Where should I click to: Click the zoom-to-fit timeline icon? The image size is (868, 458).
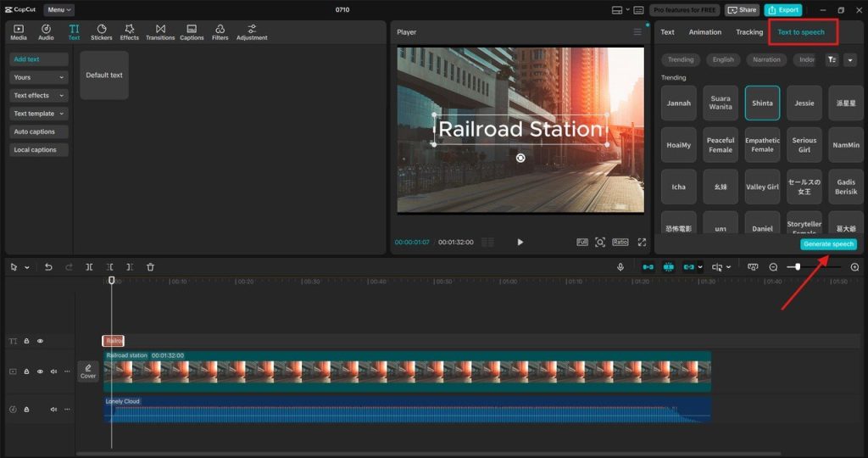point(753,267)
